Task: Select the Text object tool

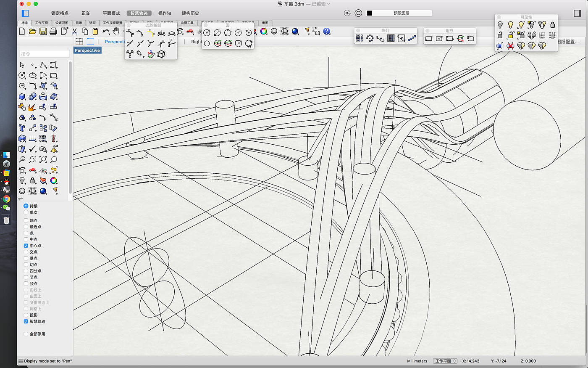Action: pyautogui.click(x=22, y=128)
